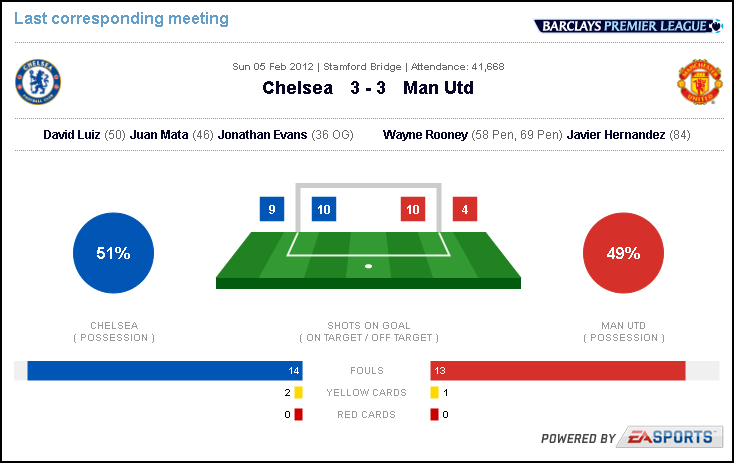734x463 pixels.
Task: Click Chelsea's red card icon
Action: click(x=299, y=414)
